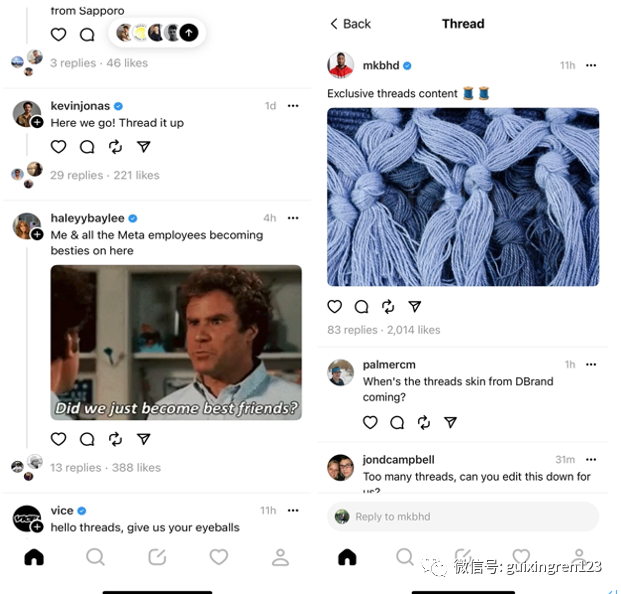Share palmercm's reply using send icon

(x=450, y=423)
